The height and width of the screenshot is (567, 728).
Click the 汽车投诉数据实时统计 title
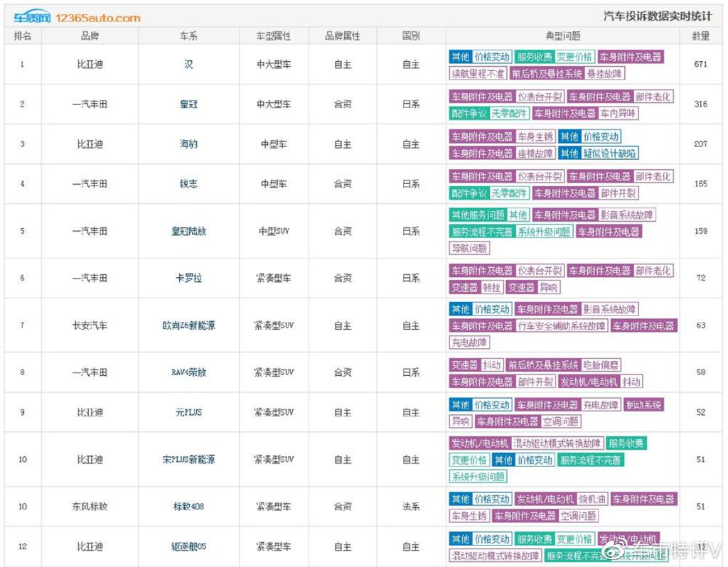coord(658,16)
